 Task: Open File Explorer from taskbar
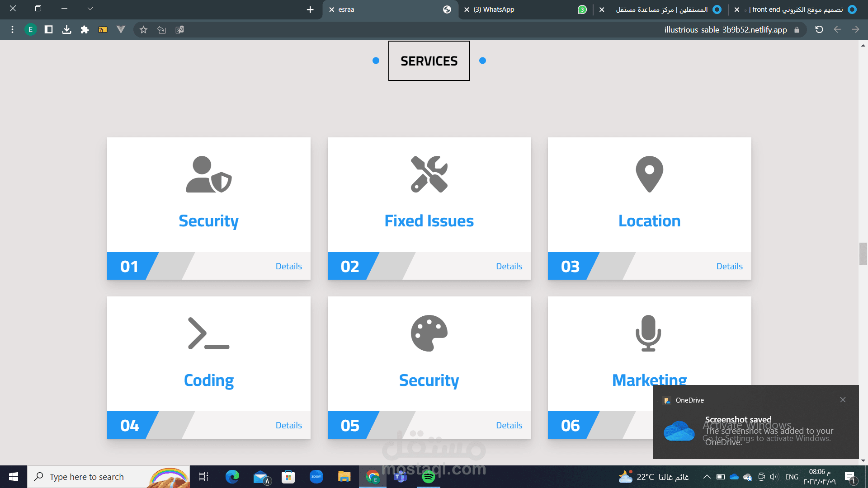click(x=344, y=477)
